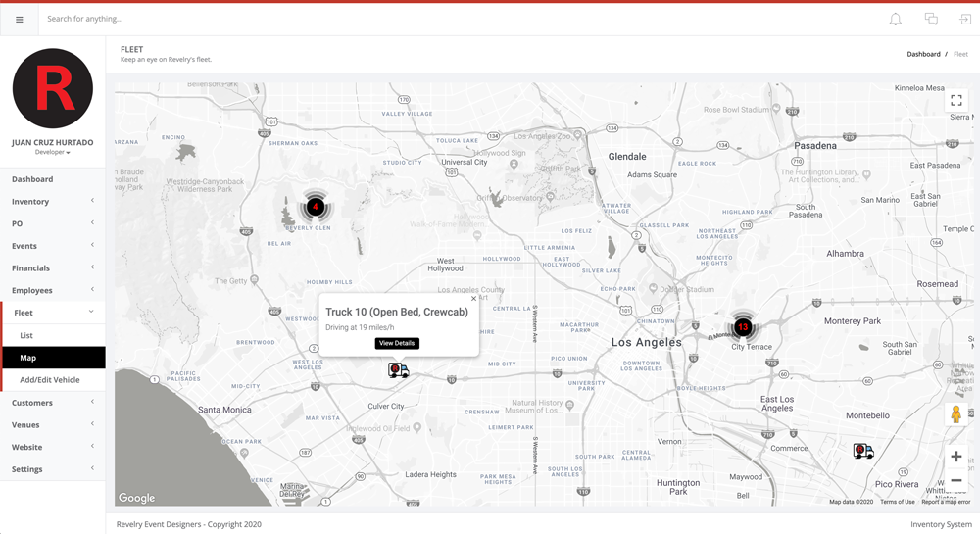Zoom out on the map

point(955,481)
